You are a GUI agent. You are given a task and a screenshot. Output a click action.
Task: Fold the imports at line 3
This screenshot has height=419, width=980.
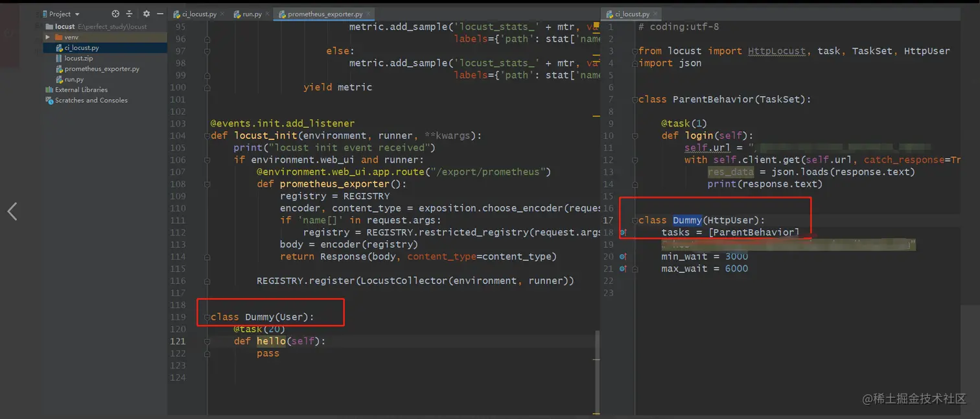635,51
